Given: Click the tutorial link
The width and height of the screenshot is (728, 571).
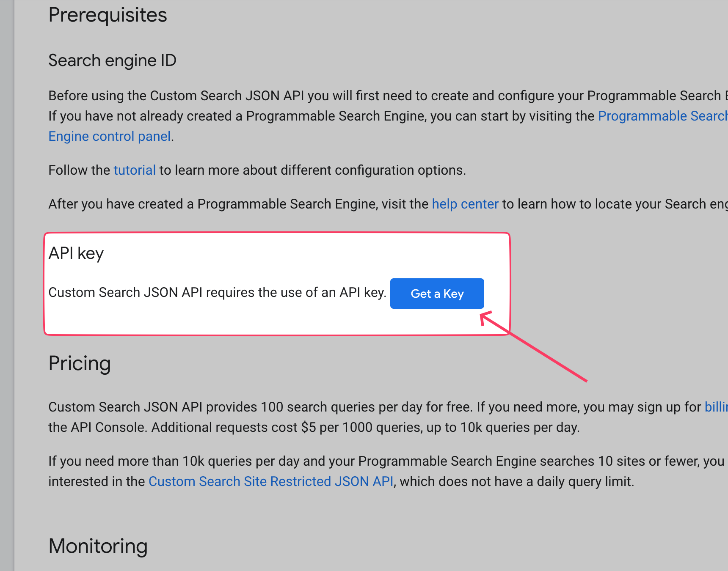Looking at the screenshot, I should point(134,170).
